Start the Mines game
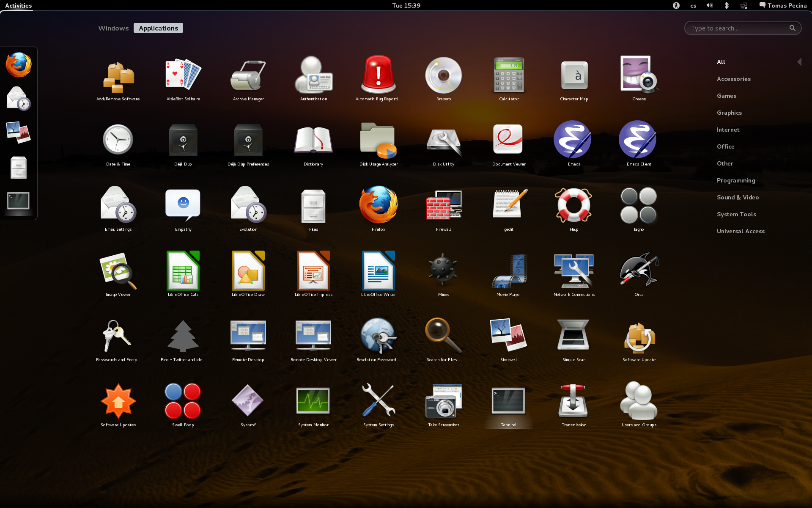 pyautogui.click(x=444, y=275)
